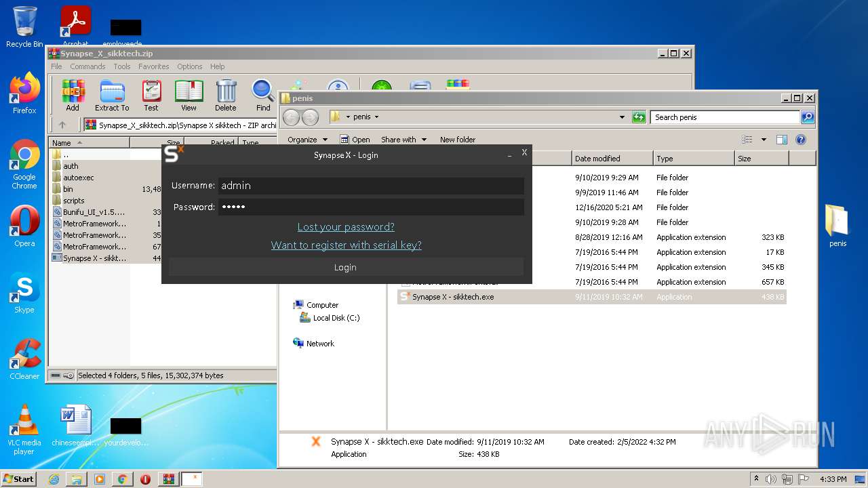Open Recycle Bin desktop icon
Viewport: 868px width, 488px height.
click(x=24, y=27)
